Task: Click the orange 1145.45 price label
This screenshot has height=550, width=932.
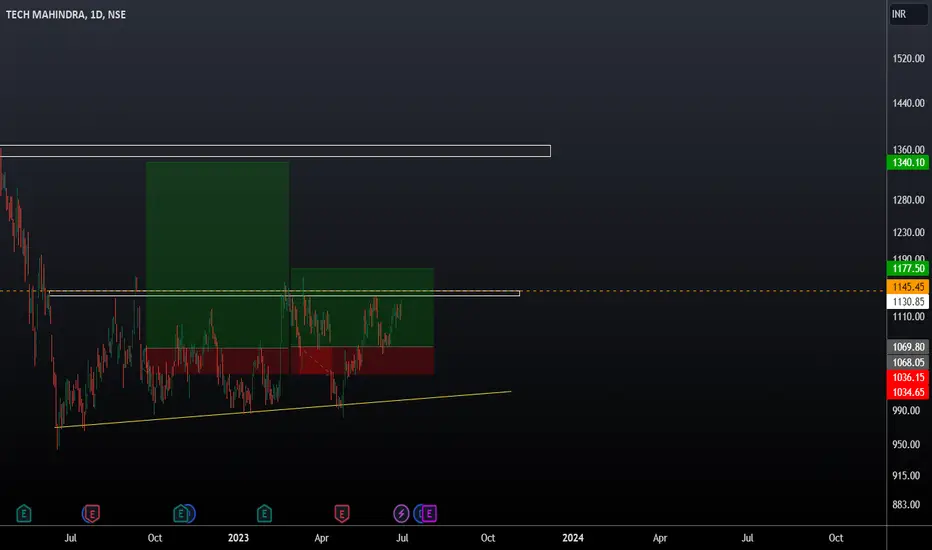Action: tap(908, 287)
